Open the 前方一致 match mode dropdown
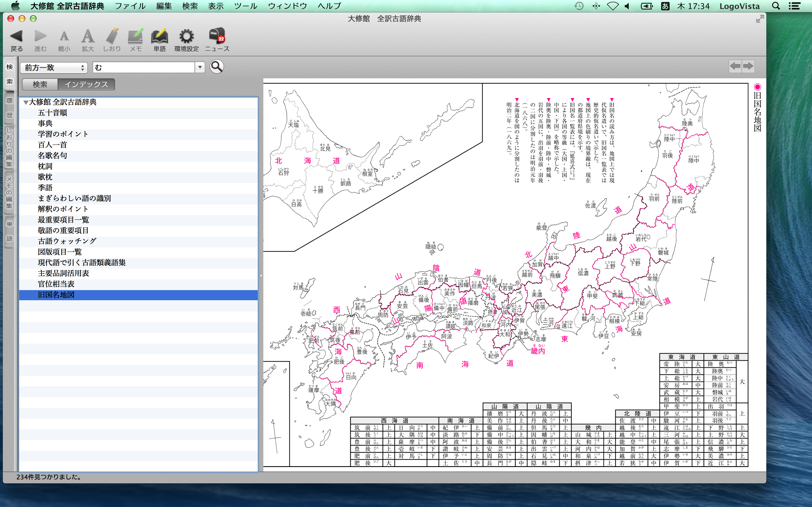The width and height of the screenshot is (812, 507). pyautogui.click(x=54, y=68)
